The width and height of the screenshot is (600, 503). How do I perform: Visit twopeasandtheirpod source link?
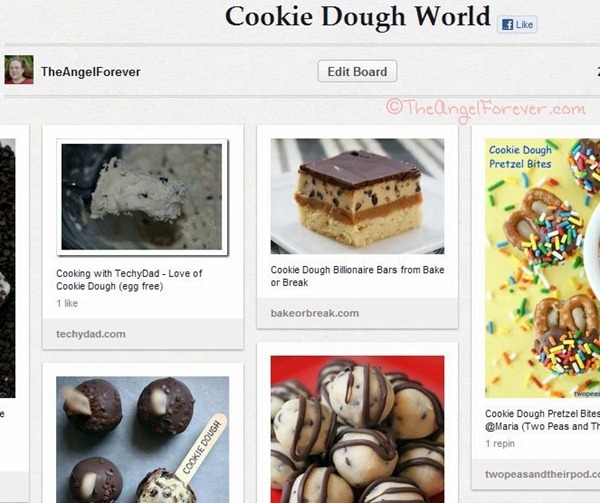542,474
